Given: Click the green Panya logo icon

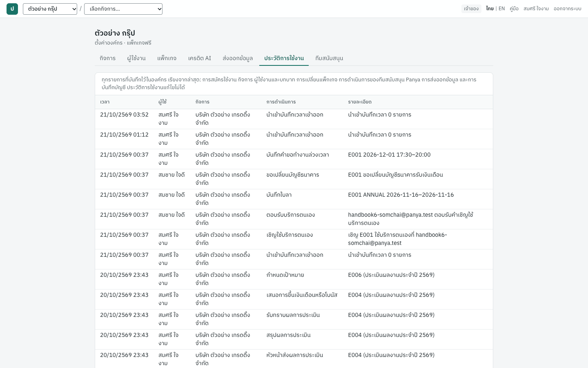Looking at the screenshot, I should [12, 9].
